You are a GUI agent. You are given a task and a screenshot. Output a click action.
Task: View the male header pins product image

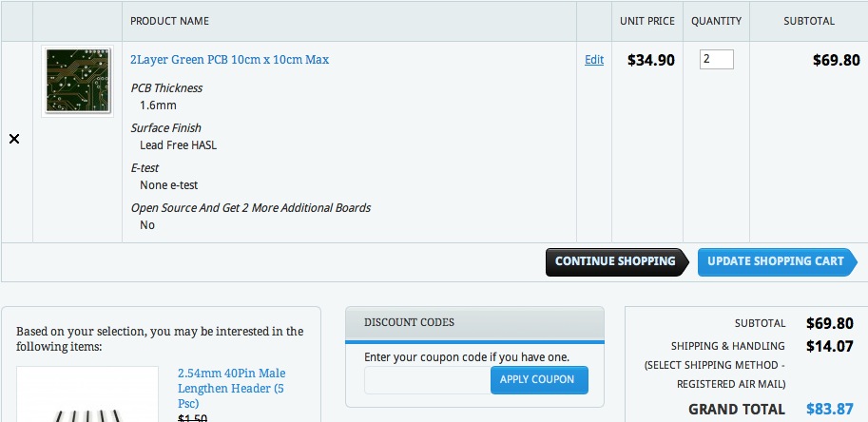point(87,399)
